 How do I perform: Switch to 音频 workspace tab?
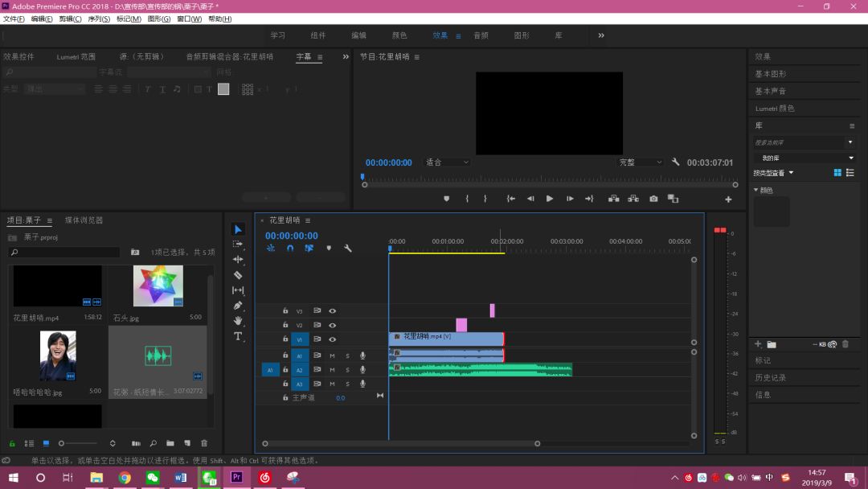click(481, 35)
